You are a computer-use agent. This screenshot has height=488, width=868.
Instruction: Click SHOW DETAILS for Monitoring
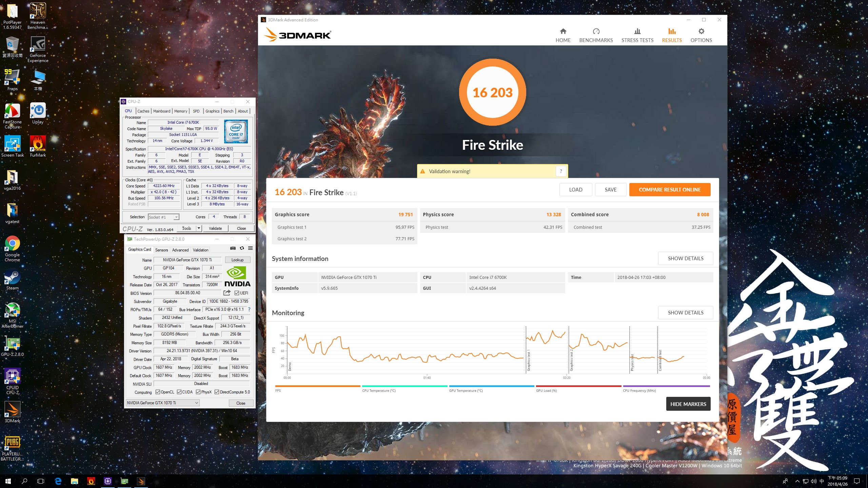(x=686, y=313)
